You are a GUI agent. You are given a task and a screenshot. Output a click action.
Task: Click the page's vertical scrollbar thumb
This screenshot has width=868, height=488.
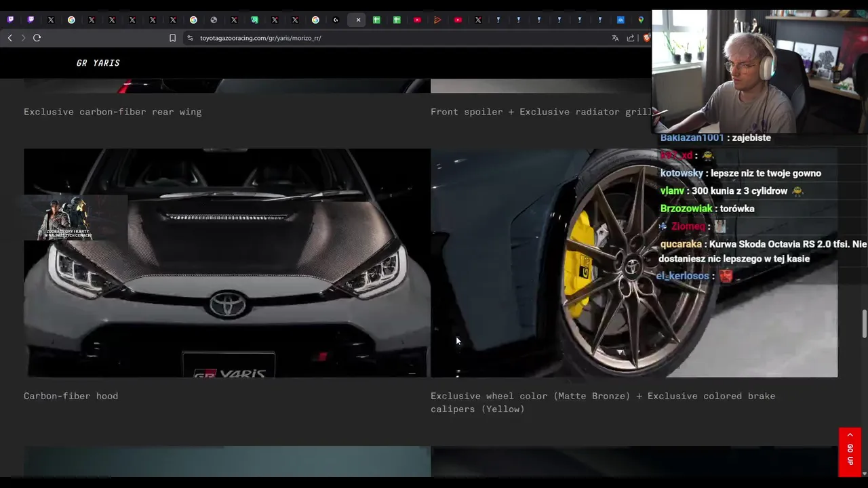click(865, 323)
